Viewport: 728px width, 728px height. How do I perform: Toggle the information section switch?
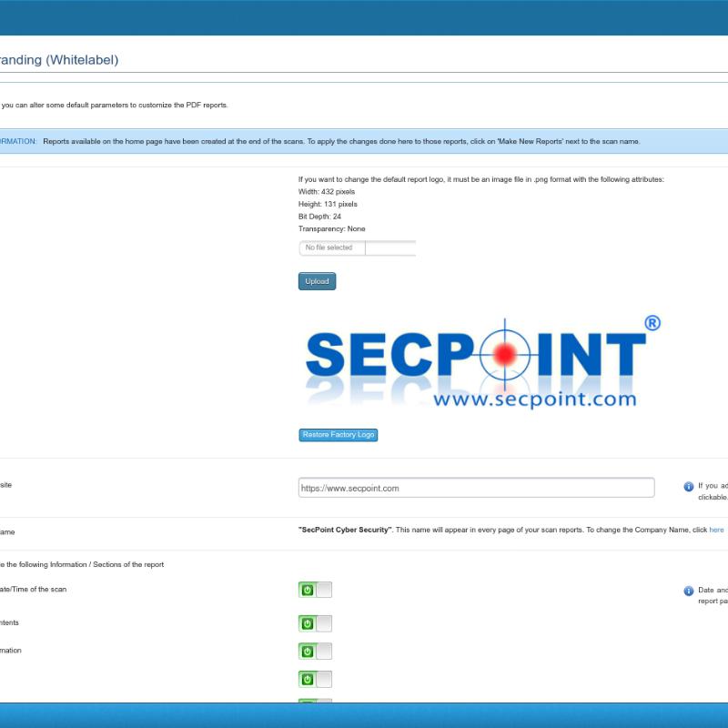coord(315,651)
